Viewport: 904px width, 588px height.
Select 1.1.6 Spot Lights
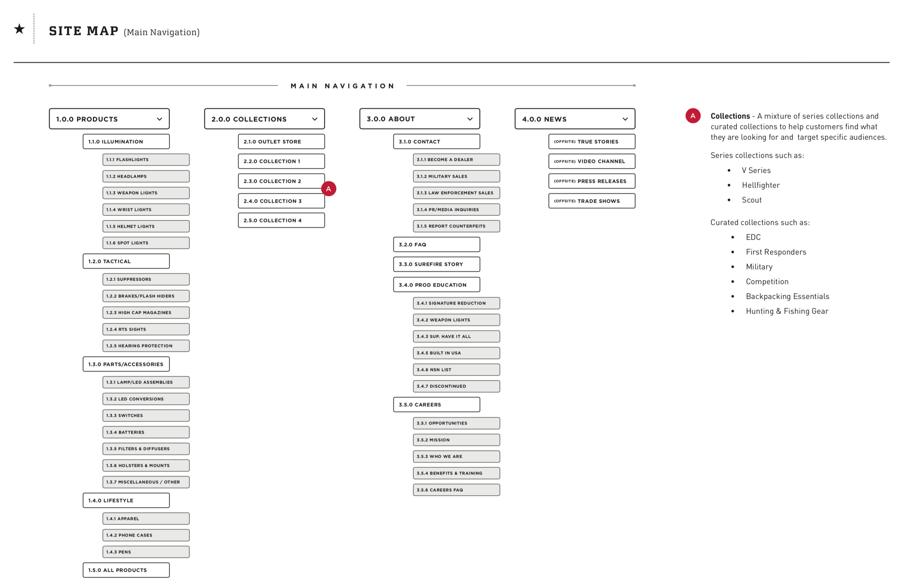[146, 243]
